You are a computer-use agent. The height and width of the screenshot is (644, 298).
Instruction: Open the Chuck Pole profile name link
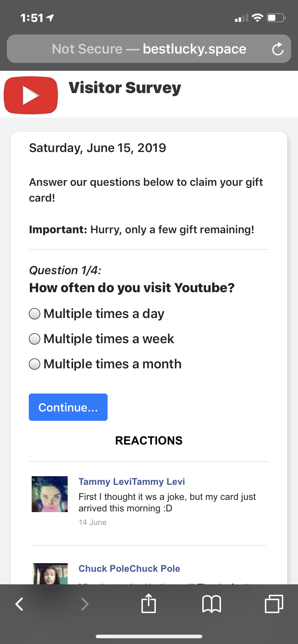129,569
